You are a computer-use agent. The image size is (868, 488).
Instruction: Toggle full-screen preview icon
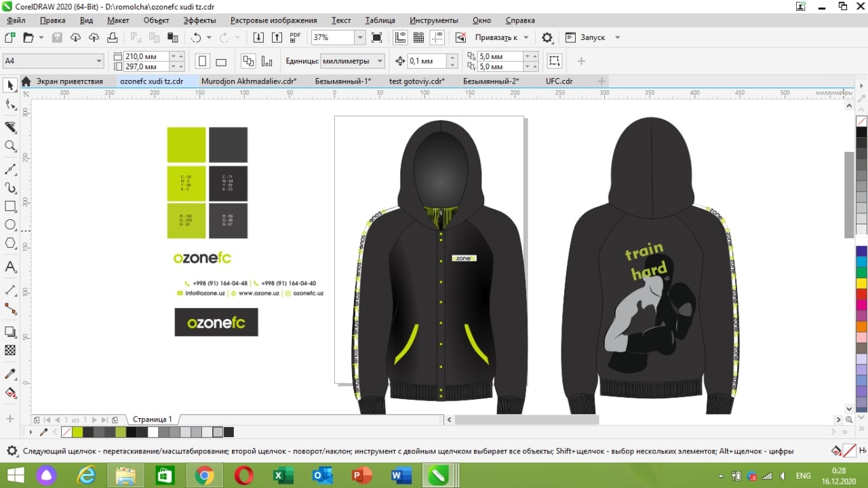(377, 37)
